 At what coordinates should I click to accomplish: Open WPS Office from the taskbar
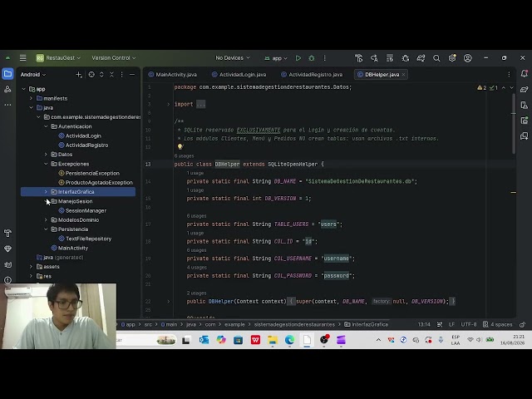coord(255,340)
